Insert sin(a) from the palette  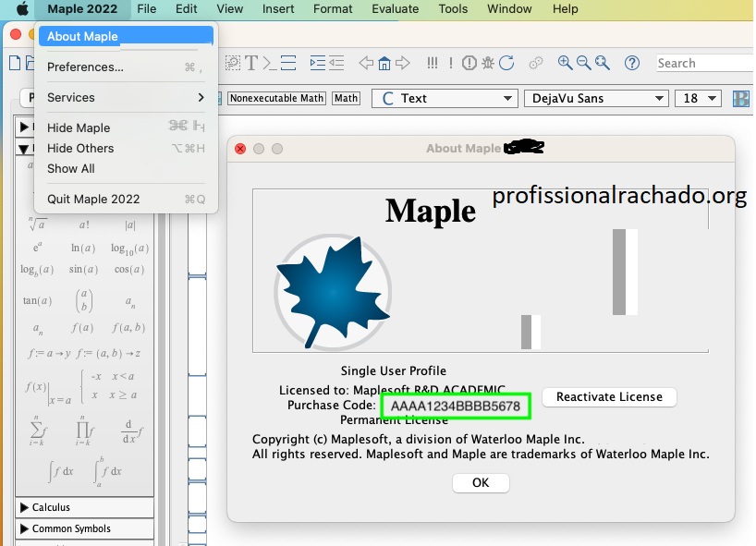click(x=83, y=270)
